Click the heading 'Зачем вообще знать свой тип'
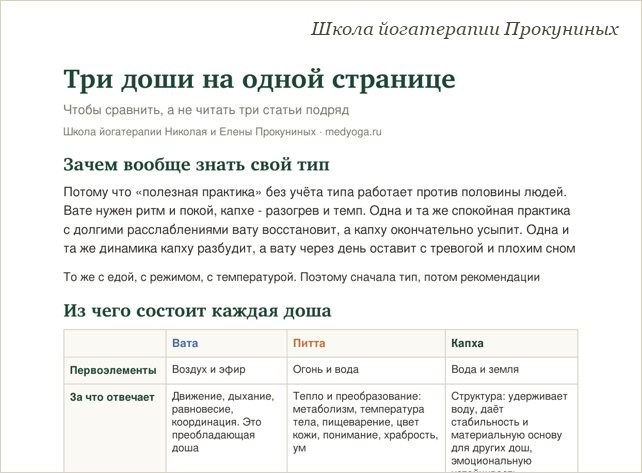 [196, 165]
